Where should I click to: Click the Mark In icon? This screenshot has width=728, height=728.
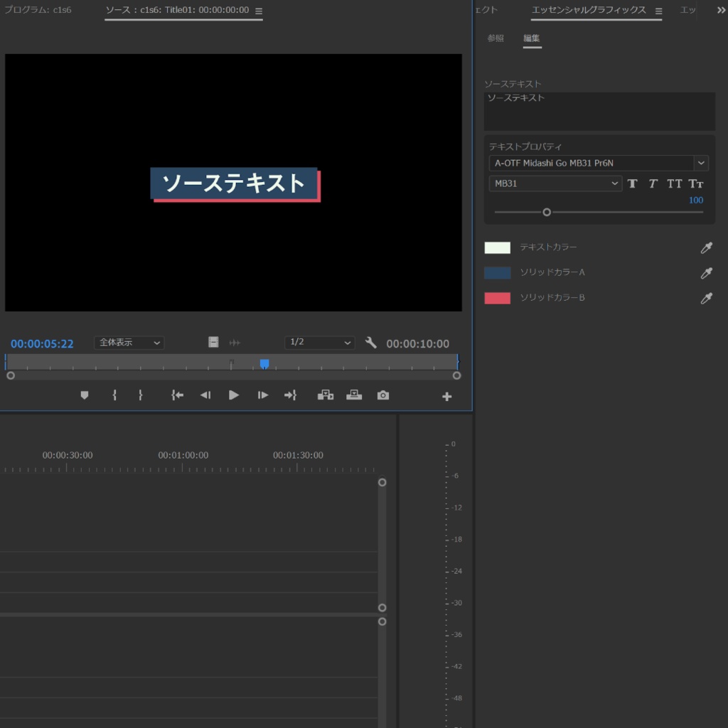pyautogui.click(x=114, y=395)
